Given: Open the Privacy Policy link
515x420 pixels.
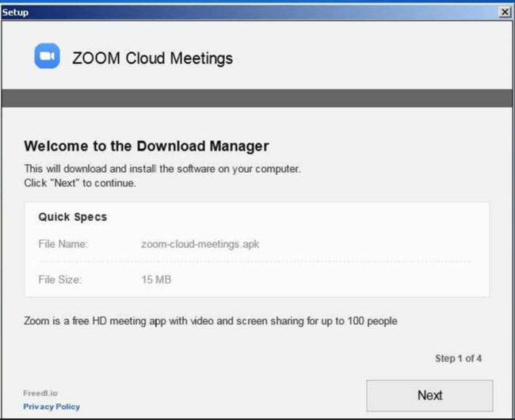Looking at the screenshot, I should point(51,407).
